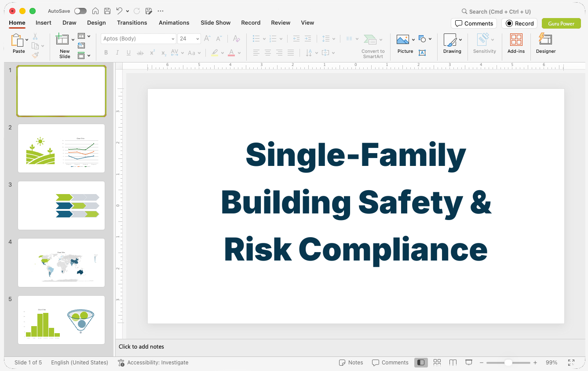Click the Cut scissors icon
This screenshot has height=371, width=588.
point(35,37)
